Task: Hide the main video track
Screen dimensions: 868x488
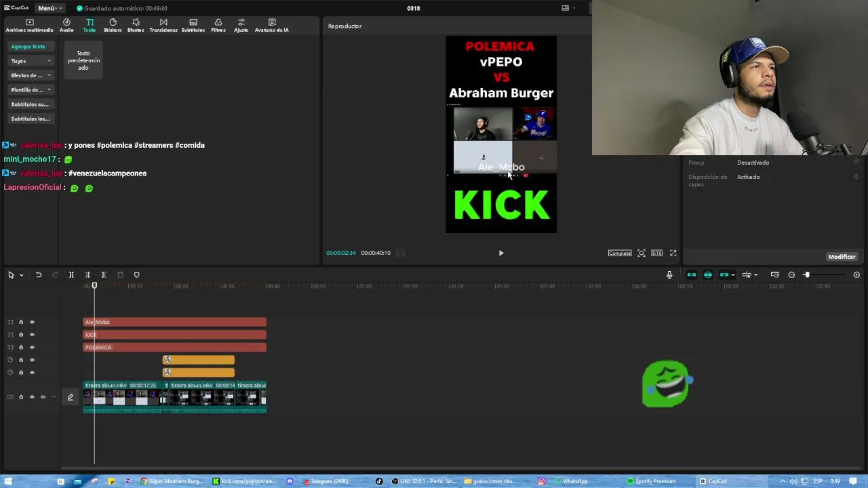Action: (32, 397)
